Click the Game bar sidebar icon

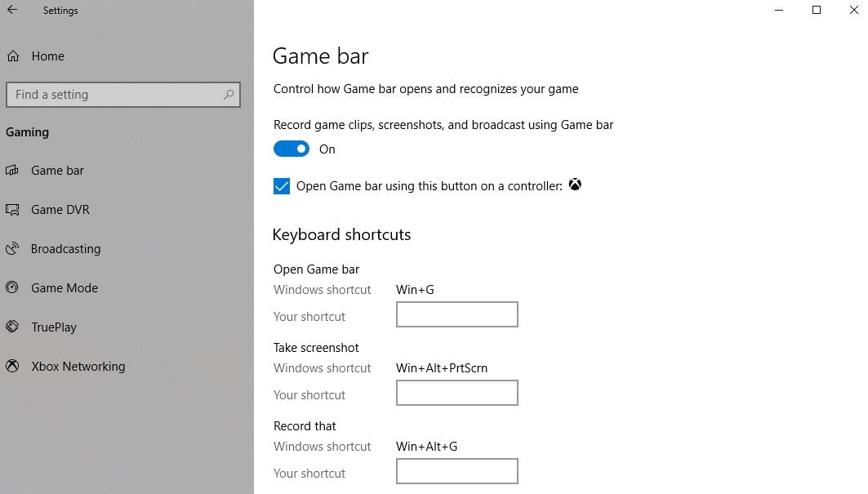(x=12, y=171)
